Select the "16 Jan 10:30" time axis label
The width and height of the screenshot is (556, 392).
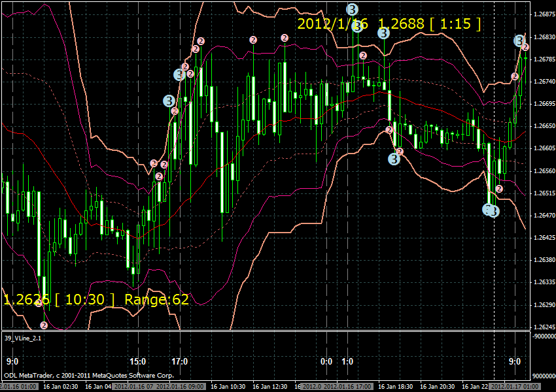tap(229, 386)
